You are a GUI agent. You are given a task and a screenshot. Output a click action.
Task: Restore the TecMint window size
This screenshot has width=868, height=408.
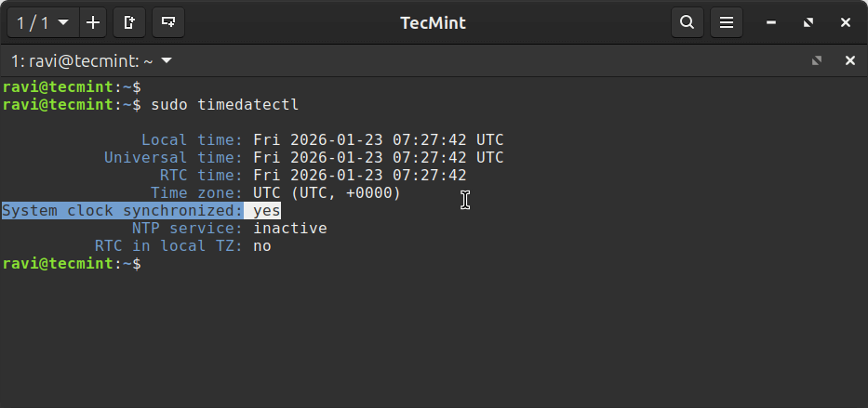point(808,22)
